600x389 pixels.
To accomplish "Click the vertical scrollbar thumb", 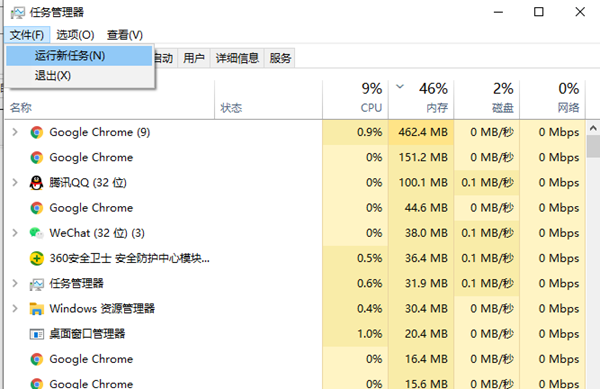I will tap(593, 146).
